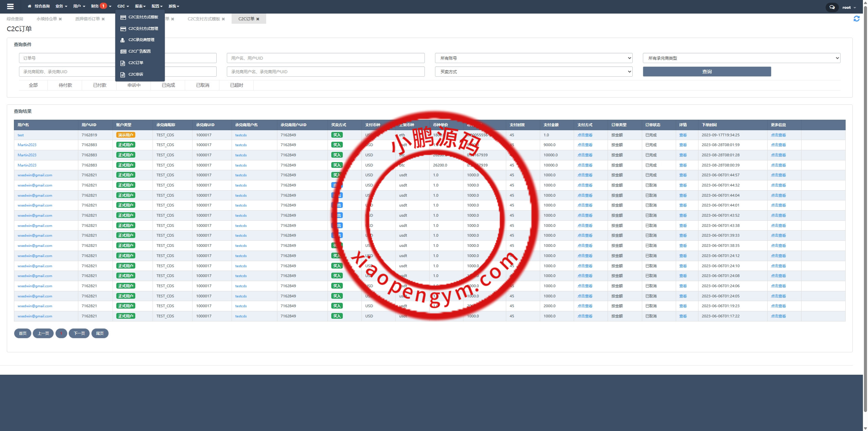
Task: Open C2C申诉 from dropdown menu
Action: tap(136, 74)
